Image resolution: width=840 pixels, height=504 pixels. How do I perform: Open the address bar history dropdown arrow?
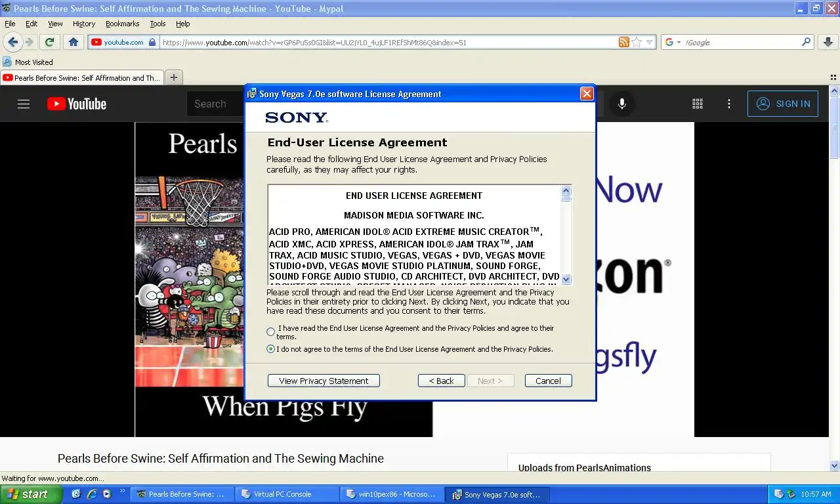click(x=650, y=42)
